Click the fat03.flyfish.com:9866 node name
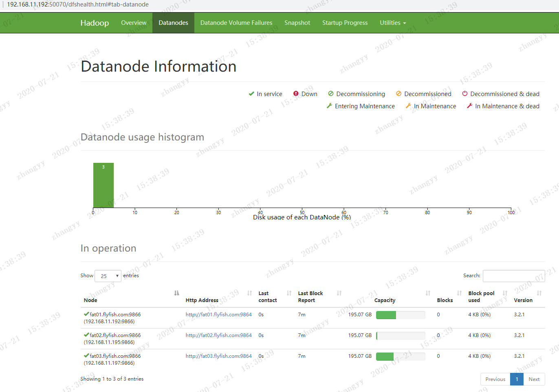 (115, 356)
